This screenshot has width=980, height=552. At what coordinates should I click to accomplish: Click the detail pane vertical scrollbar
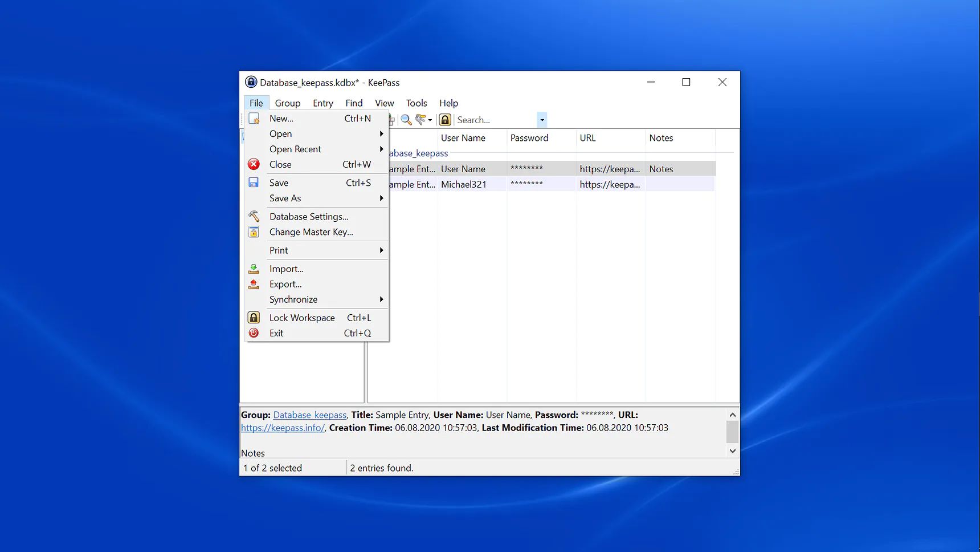point(733,432)
